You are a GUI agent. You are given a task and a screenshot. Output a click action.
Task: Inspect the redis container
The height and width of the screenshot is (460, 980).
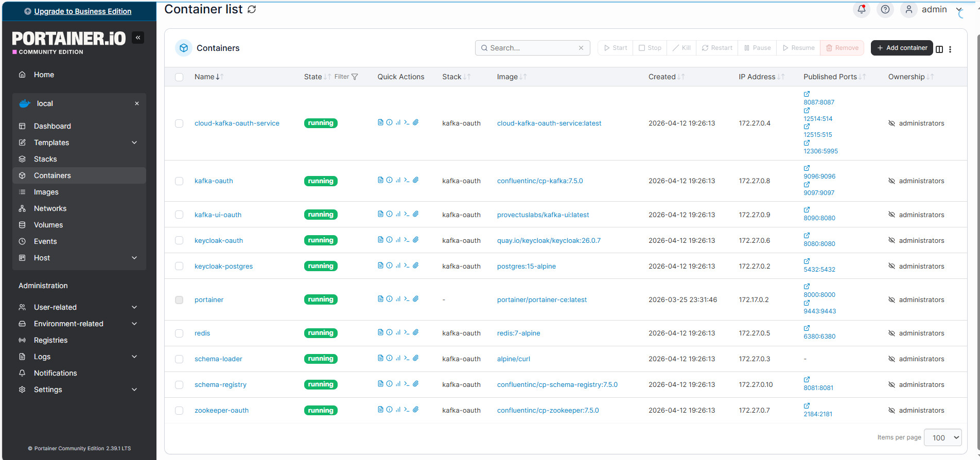389,332
